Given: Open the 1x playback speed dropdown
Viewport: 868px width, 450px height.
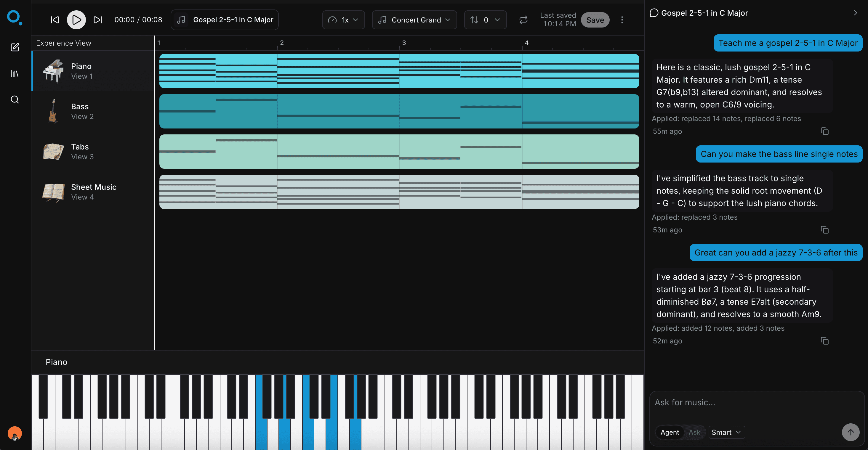Looking at the screenshot, I should click(343, 20).
